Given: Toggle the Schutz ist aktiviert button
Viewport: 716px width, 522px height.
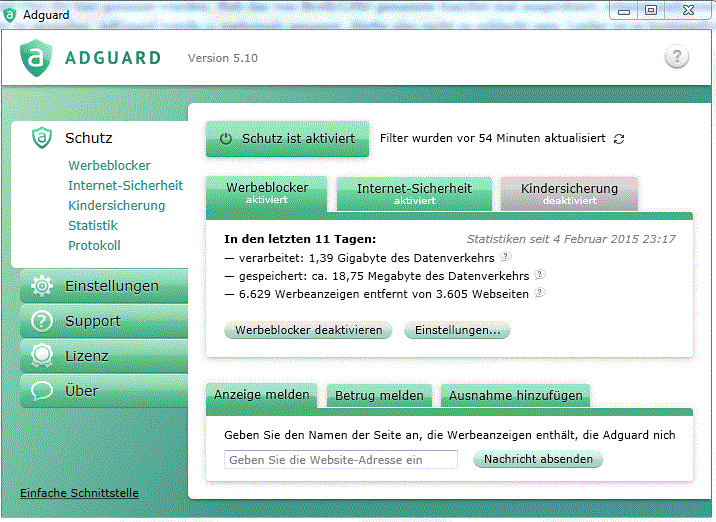Looking at the screenshot, I should click(x=287, y=139).
